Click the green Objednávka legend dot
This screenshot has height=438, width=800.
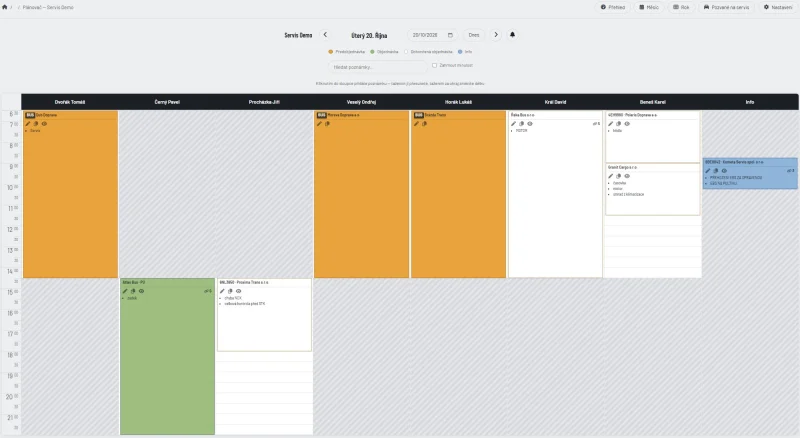(x=372, y=52)
